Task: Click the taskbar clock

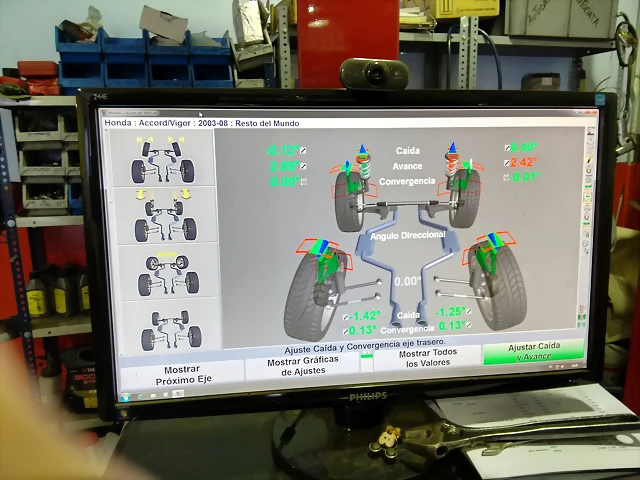Action: [575, 365]
